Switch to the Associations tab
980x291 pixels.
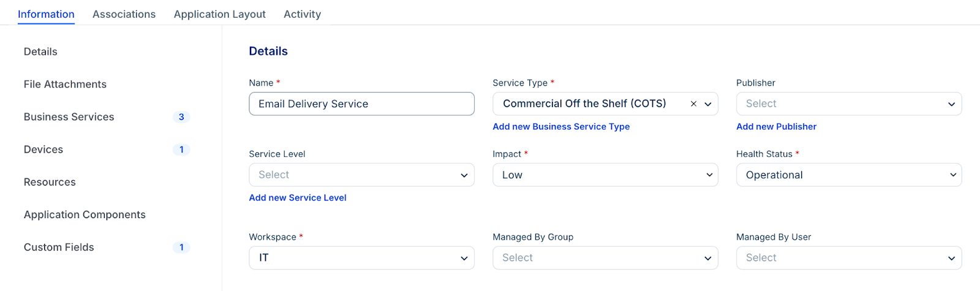pyautogui.click(x=124, y=14)
